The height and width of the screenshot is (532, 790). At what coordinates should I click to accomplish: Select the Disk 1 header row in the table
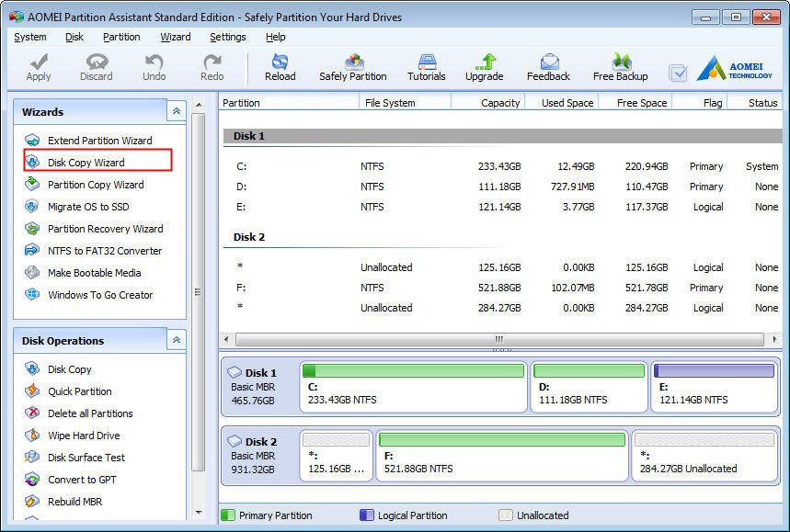click(x=502, y=136)
